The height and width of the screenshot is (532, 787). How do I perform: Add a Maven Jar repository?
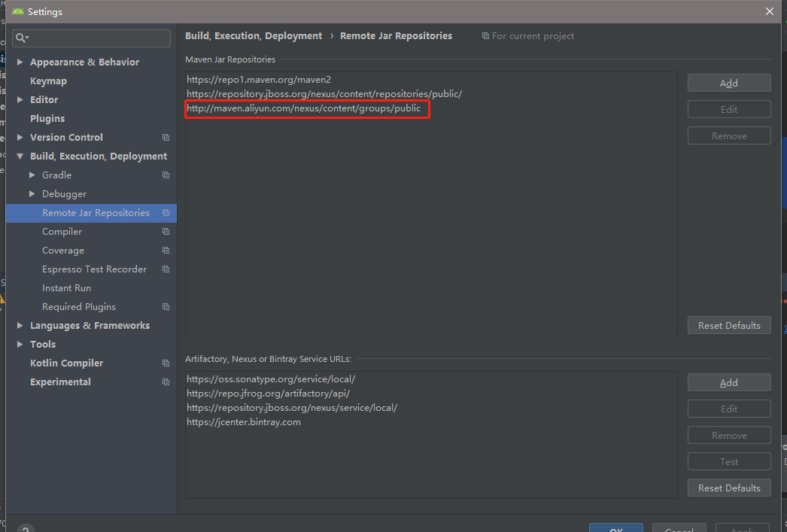pos(729,83)
